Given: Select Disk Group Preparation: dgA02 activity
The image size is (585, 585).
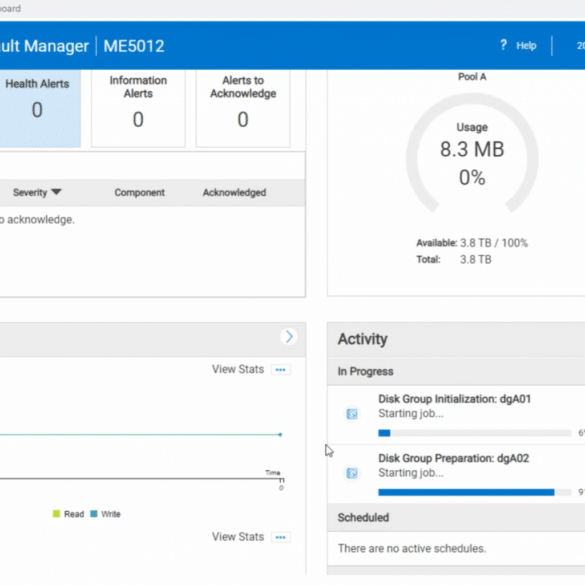Looking at the screenshot, I should [454, 458].
